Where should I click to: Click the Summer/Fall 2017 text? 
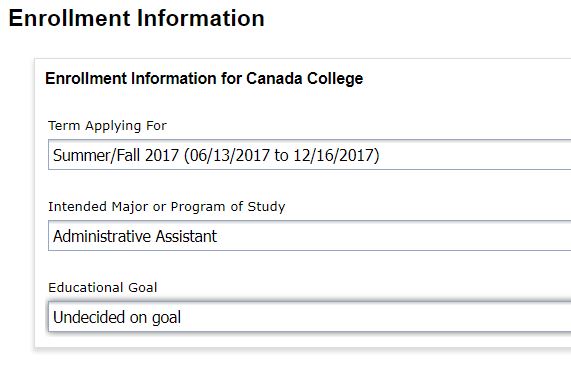coord(116,155)
